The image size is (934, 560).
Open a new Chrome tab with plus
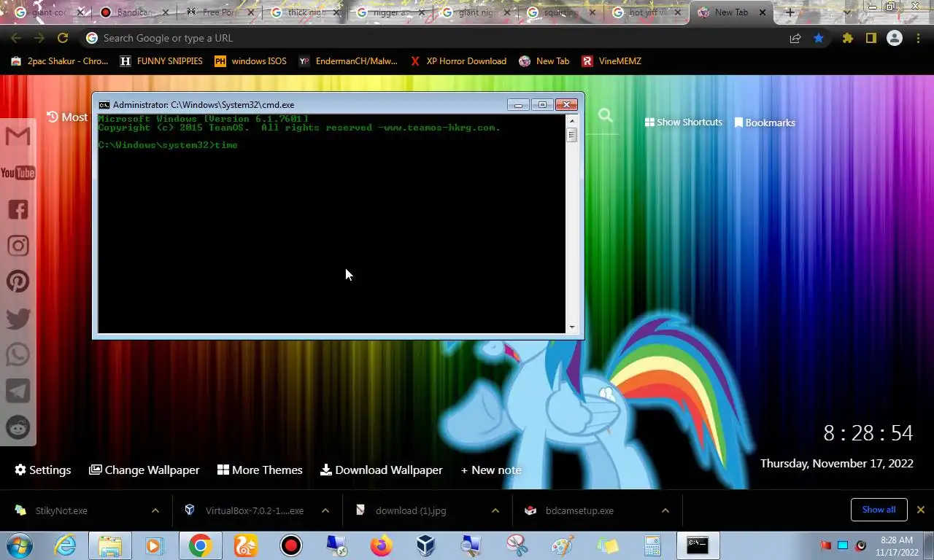pos(790,12)
